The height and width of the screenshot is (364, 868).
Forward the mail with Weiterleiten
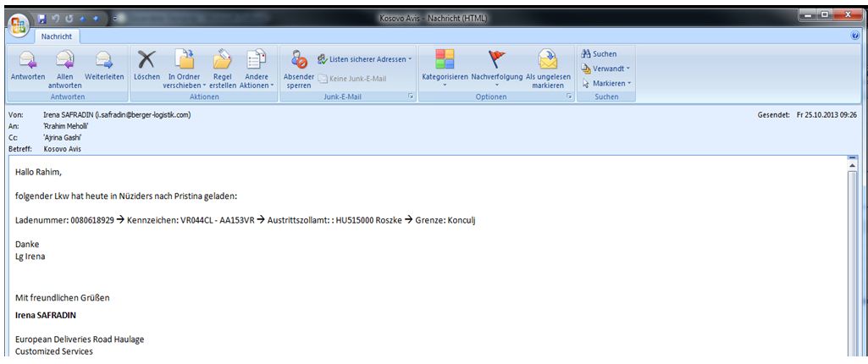tap(104, 66)
